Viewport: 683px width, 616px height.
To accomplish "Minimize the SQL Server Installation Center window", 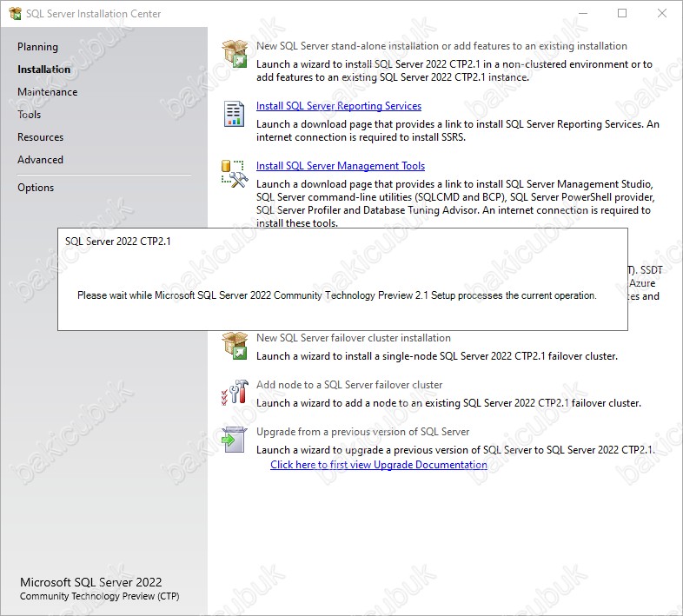I will pyautogui.click(x=583, y=14).
